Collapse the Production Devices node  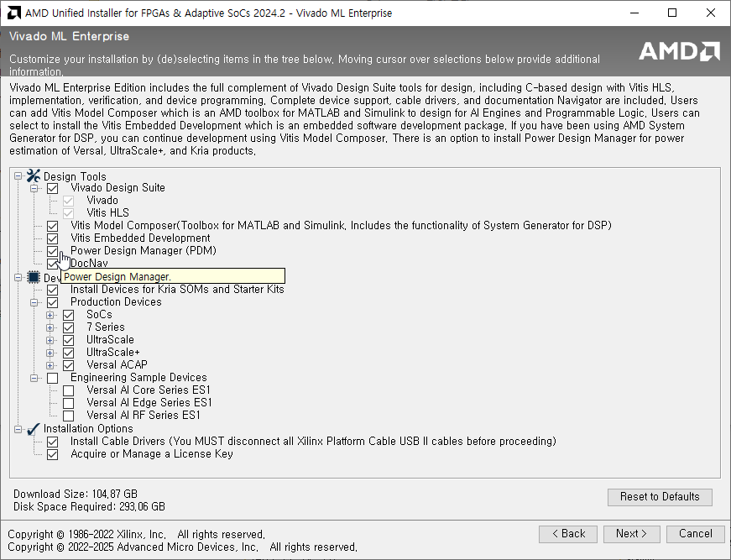(x=34, y=302)
